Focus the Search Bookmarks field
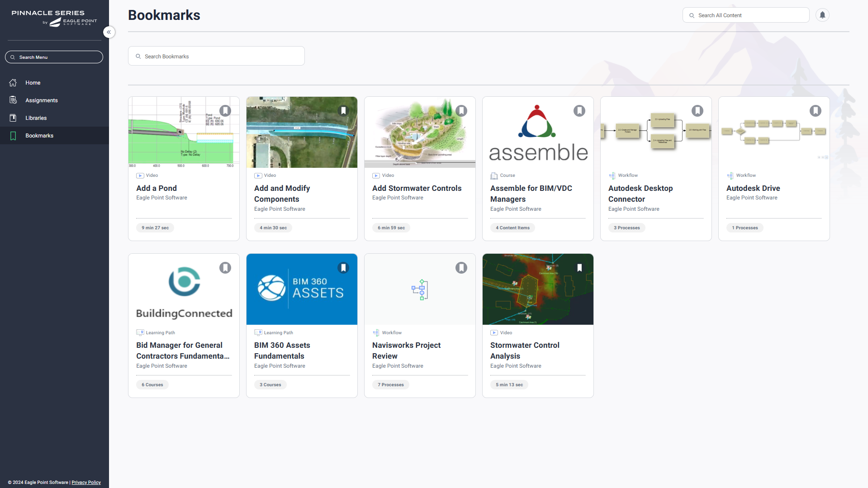The image size is (868, 488). click(x=216, y=56)
